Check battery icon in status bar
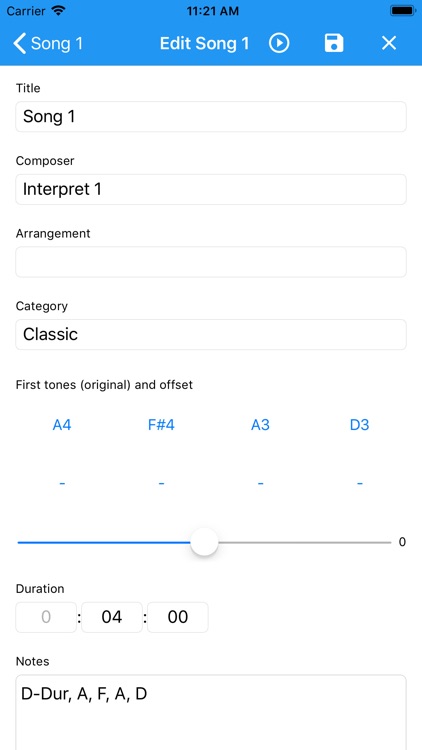This screenshot has width=422, height=750. click(403, 11)
